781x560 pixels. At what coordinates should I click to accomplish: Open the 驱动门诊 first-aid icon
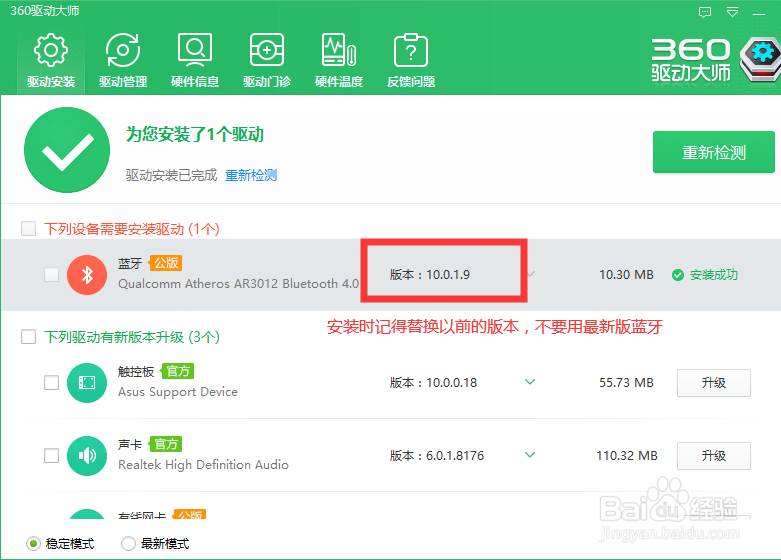point(266,50)
